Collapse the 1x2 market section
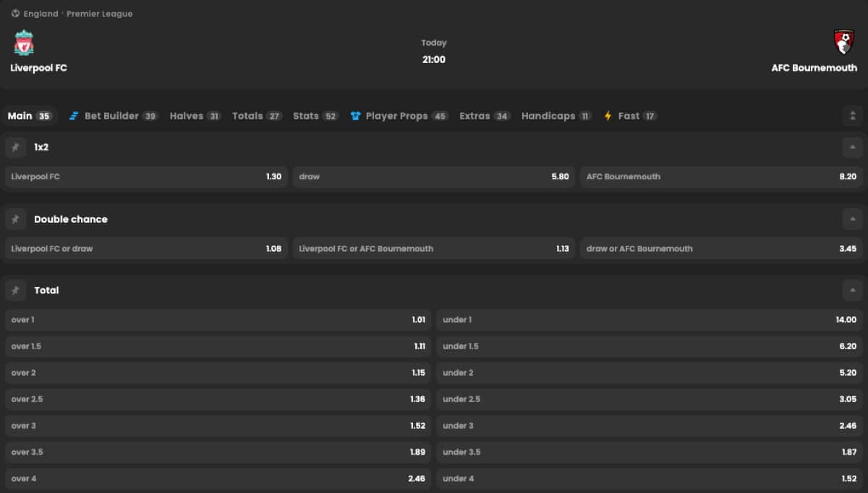Viewport: 868px width, 493px height. point(853,147)
